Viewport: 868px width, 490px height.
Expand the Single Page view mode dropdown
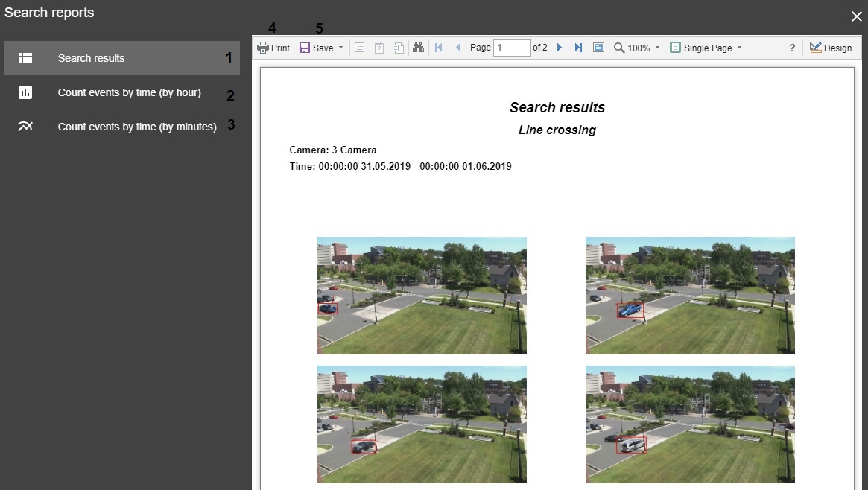coord(706,48)
